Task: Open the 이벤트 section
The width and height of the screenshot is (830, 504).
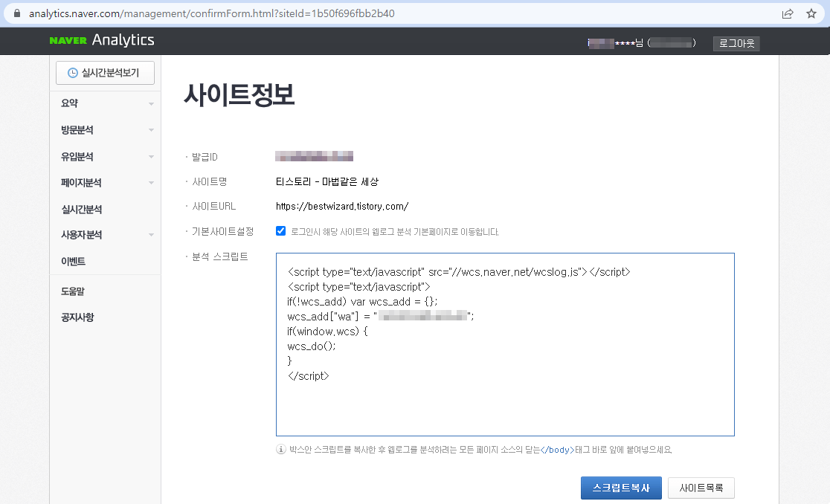Action: point(74,260)
